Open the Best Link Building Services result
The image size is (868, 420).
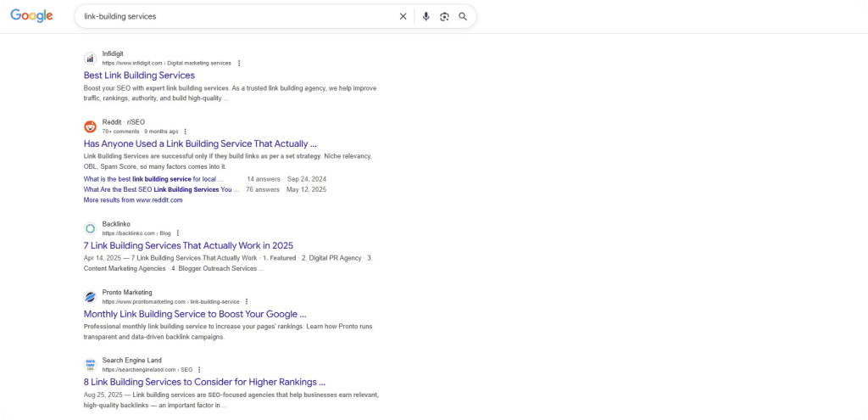140,75
